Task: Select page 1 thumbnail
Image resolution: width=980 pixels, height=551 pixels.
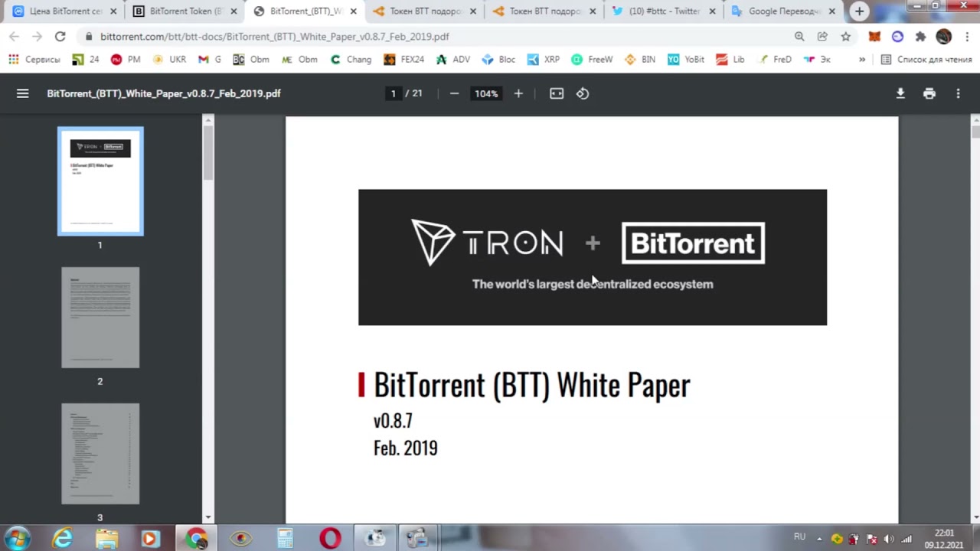Action: [100, 181]
